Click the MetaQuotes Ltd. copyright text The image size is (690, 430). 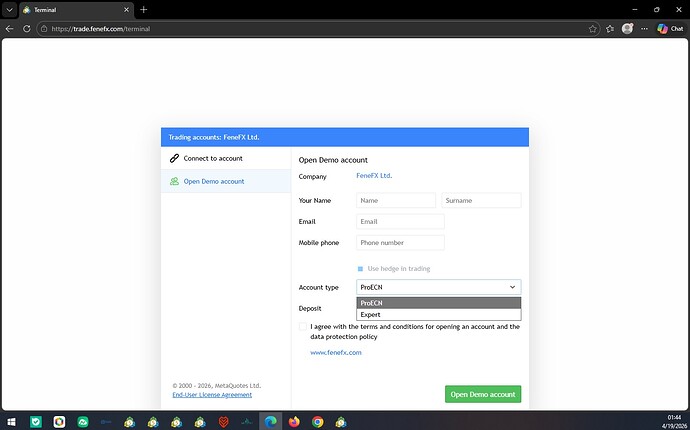click(x=217, y=386)
